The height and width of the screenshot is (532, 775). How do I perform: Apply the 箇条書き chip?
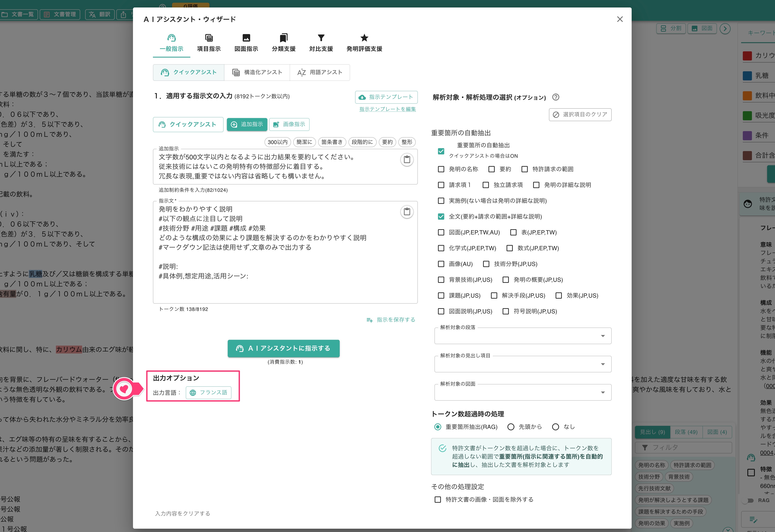coord(332,142)
